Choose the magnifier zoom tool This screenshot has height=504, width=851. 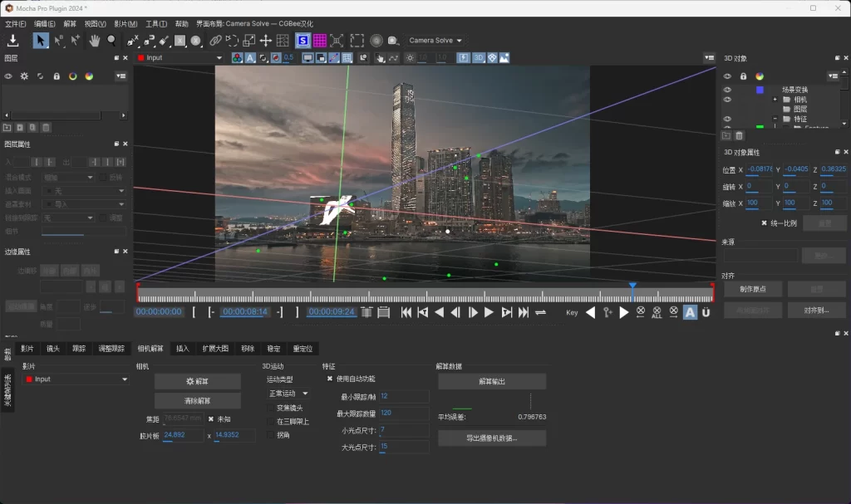(x=111, y=40)
